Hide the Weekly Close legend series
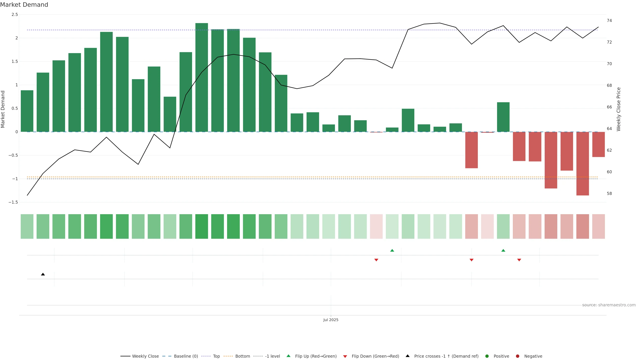This screenshot has height=362, width=644. click(x=145, y=356)
